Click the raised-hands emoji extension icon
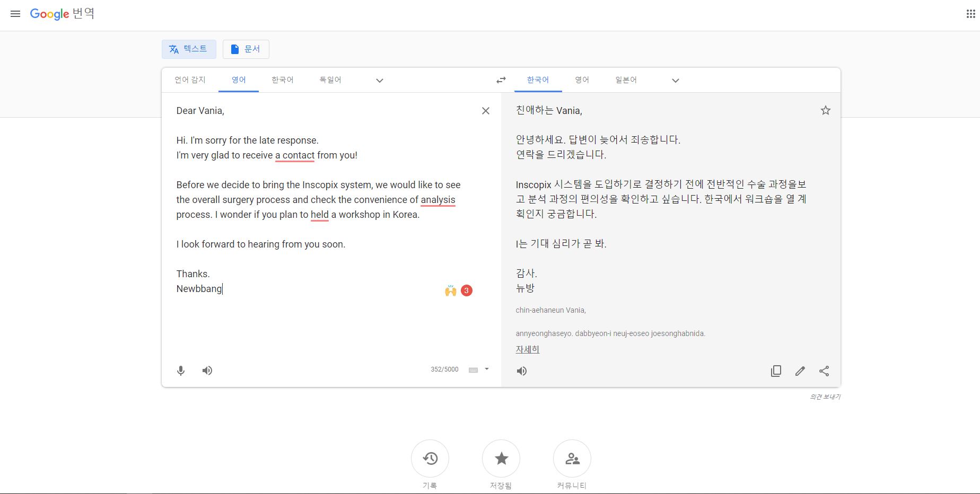The image size is (980, 494). tap(451, 290)
